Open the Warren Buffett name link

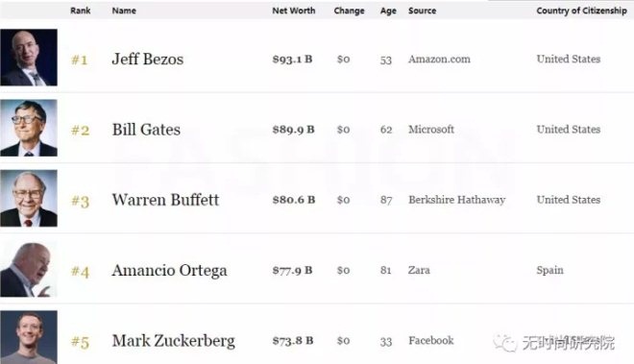pyautogui.click(x=165, y=200)
